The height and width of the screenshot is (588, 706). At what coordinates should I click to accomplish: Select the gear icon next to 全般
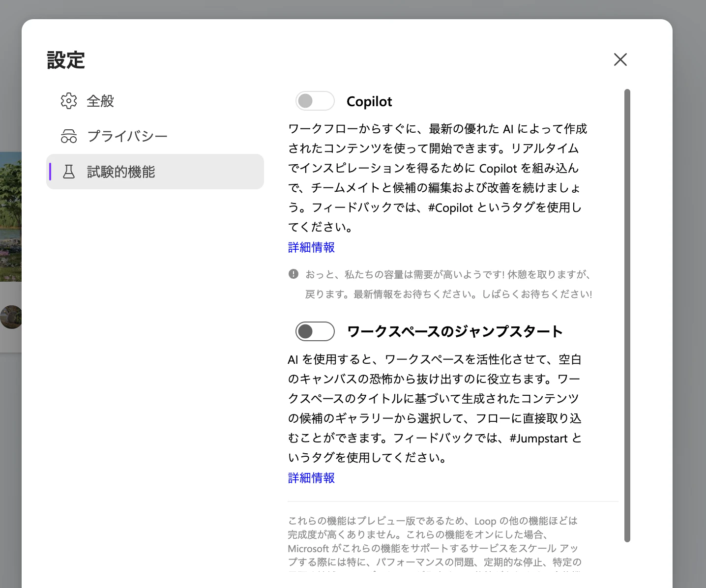[x=69, y=101]
